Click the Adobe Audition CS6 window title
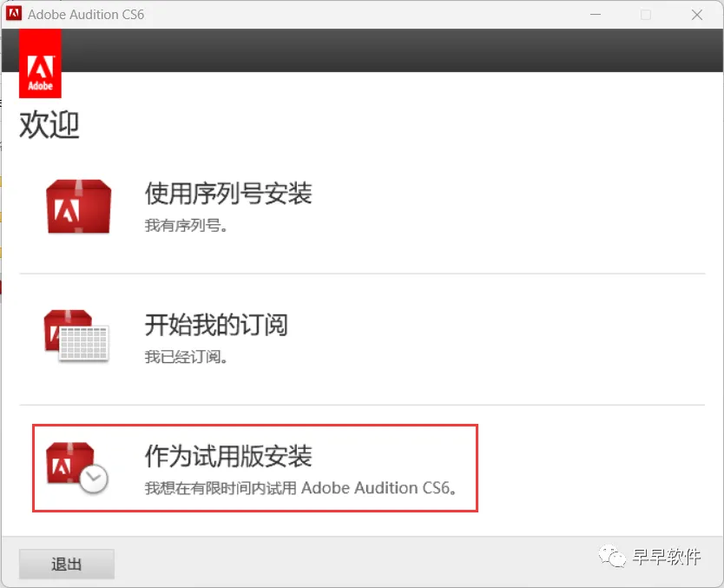Image resolution: width=724 pixels, height=588 pixels. [x=86, y=14]
